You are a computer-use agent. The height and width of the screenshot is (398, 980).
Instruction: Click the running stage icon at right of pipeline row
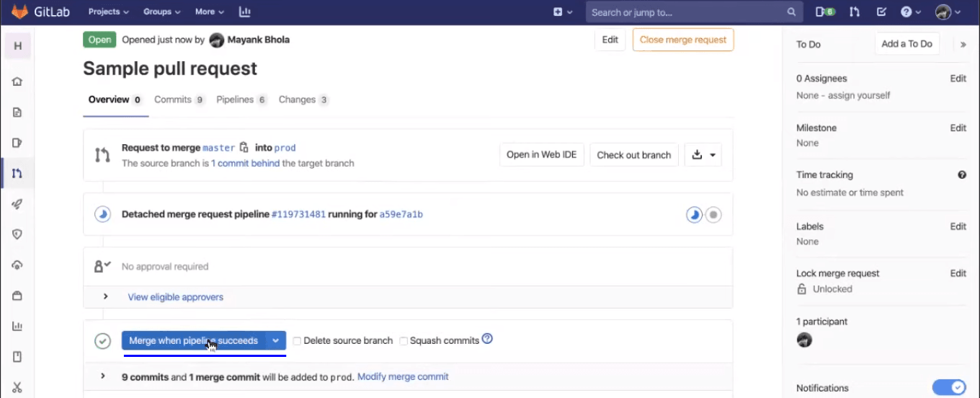[x=694, y=215]
